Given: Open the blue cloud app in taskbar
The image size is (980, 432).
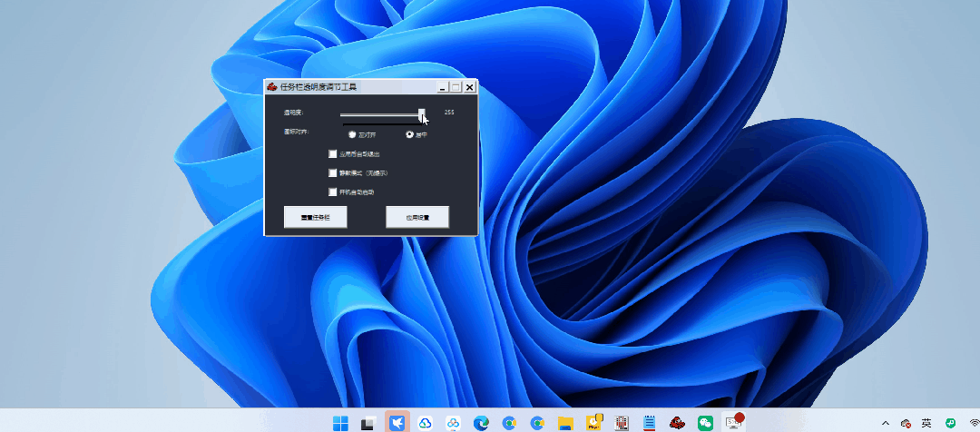Looking at the screenshot, I should click(425, 423).
